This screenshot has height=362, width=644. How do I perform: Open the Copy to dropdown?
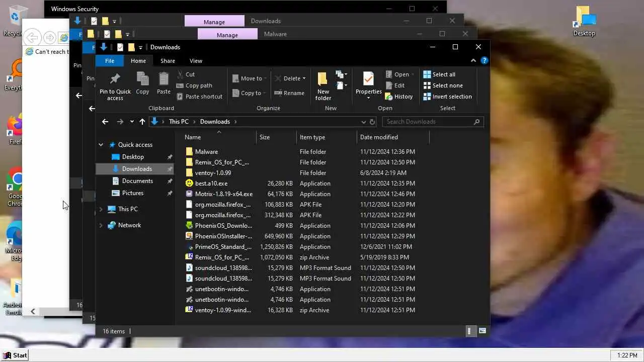[250, 93]
